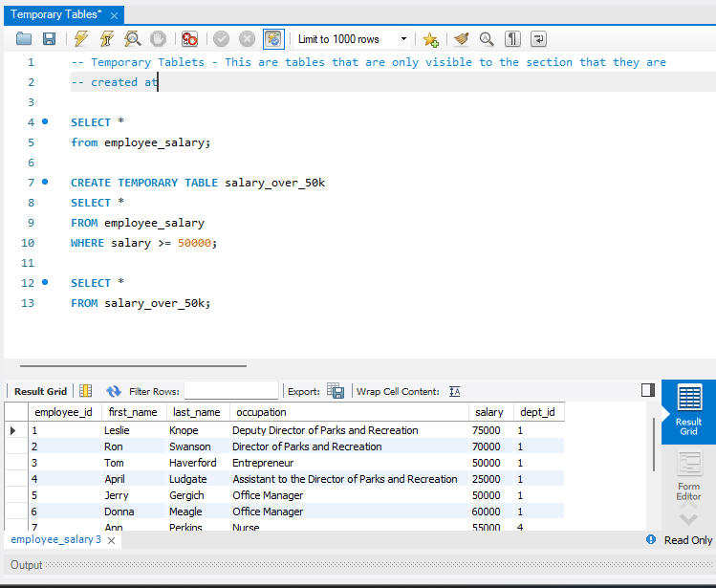Toggle word wrapping in the editor
This screenshot has width=716, height=588.
coord(538,39)
